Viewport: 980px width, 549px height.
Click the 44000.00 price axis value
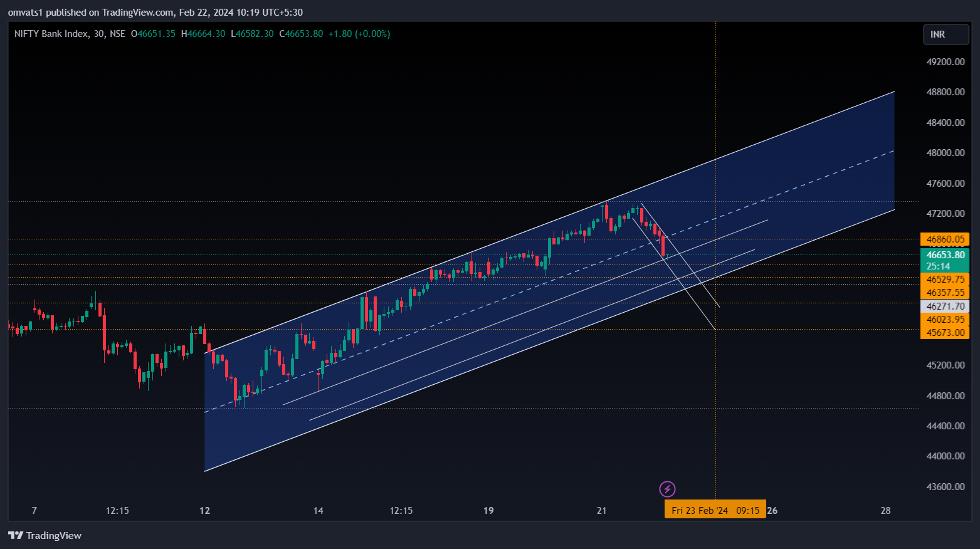[946, 456]
